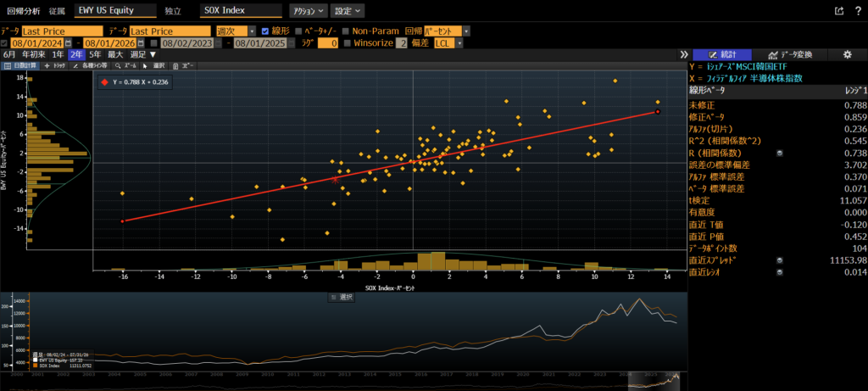Activate the ズーム magnifier tool
The height and width of the screenshot is (391, 868).
pos(125,65)
